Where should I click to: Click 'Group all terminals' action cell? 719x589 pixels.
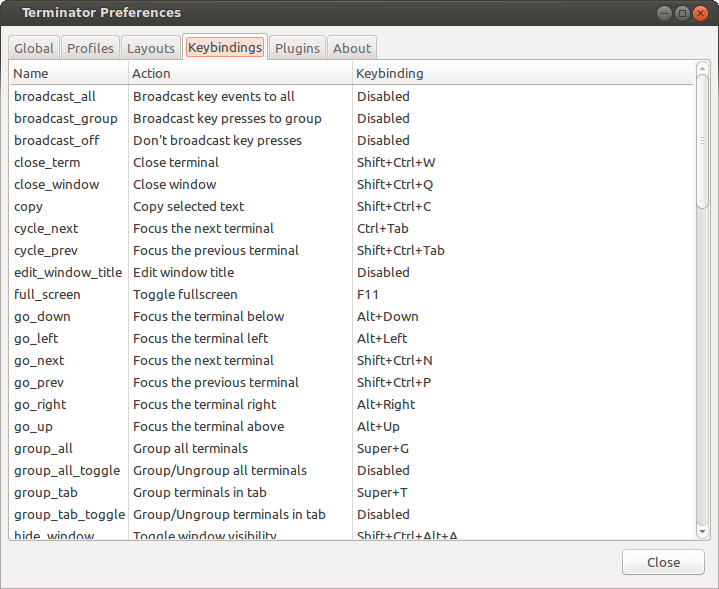pyautogui.click(x=190, y=449)
